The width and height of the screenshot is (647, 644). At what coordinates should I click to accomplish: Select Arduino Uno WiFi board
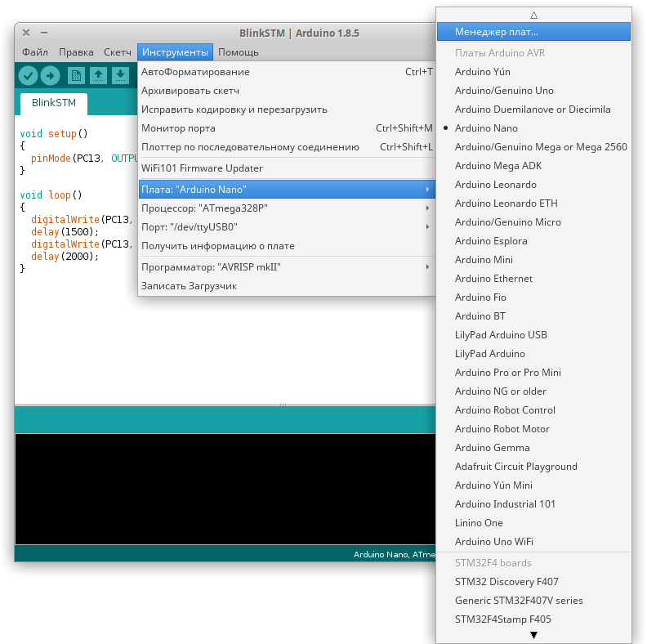click(533, 542)
